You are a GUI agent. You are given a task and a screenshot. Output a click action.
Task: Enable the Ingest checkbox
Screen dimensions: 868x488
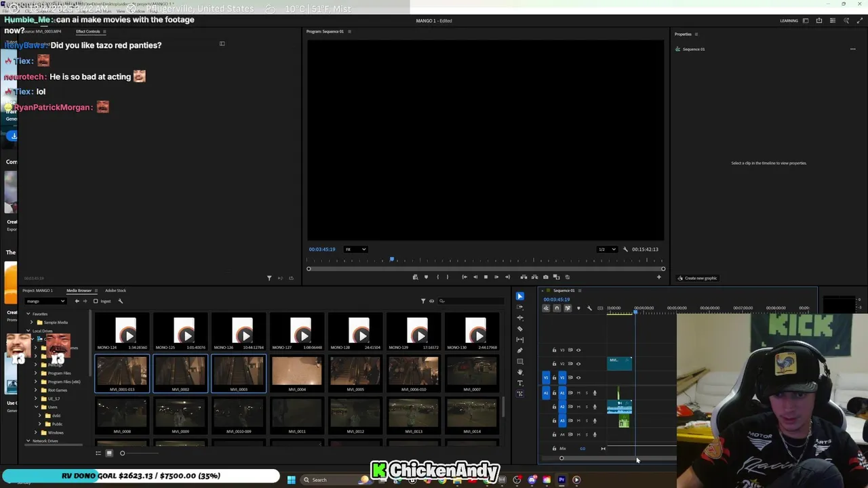pos(96,301)
